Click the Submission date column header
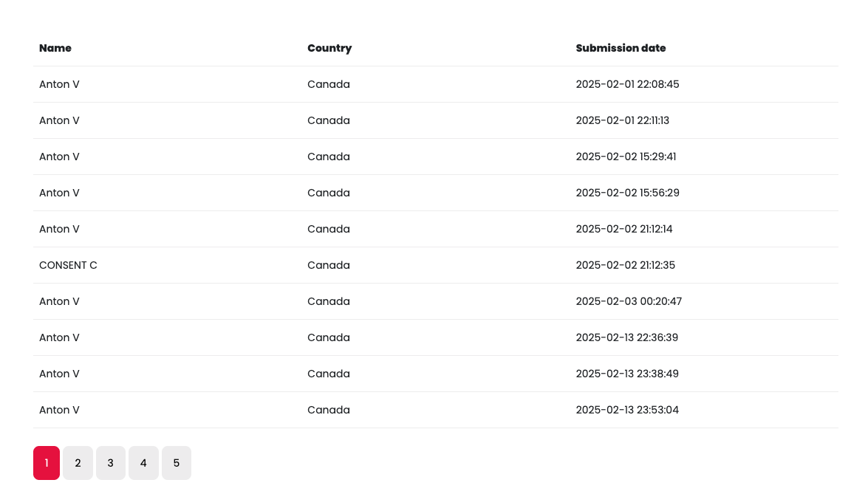This screenshot has width=868, height=494. coord(621,48)
